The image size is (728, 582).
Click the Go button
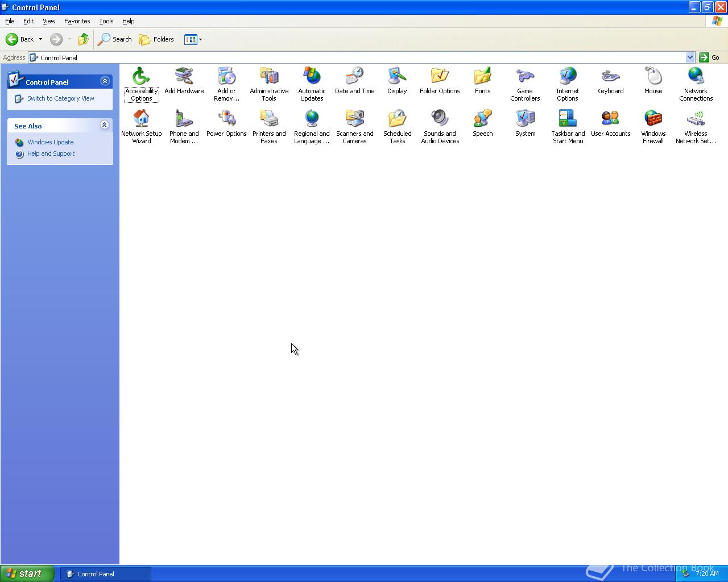tap(710, 57)
